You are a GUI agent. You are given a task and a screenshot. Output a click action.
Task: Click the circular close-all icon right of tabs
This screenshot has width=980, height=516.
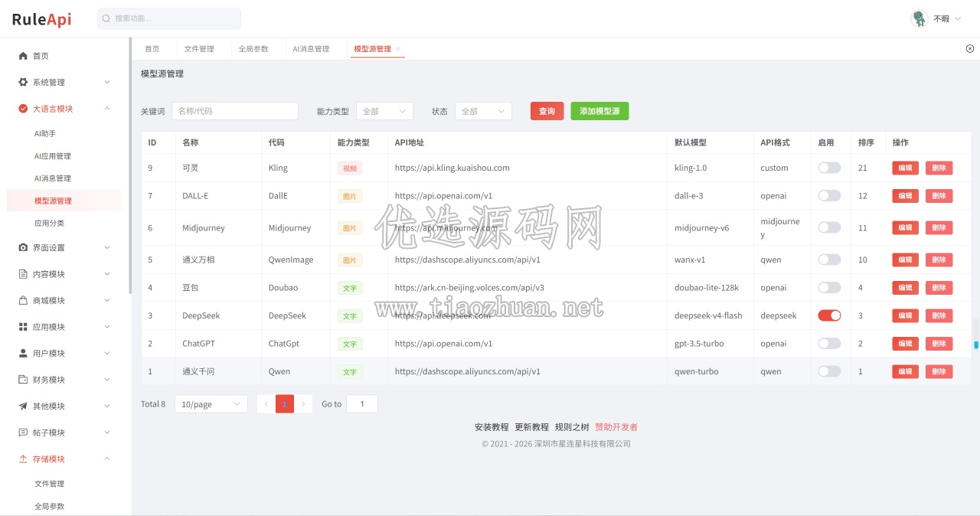click(970, 48)
